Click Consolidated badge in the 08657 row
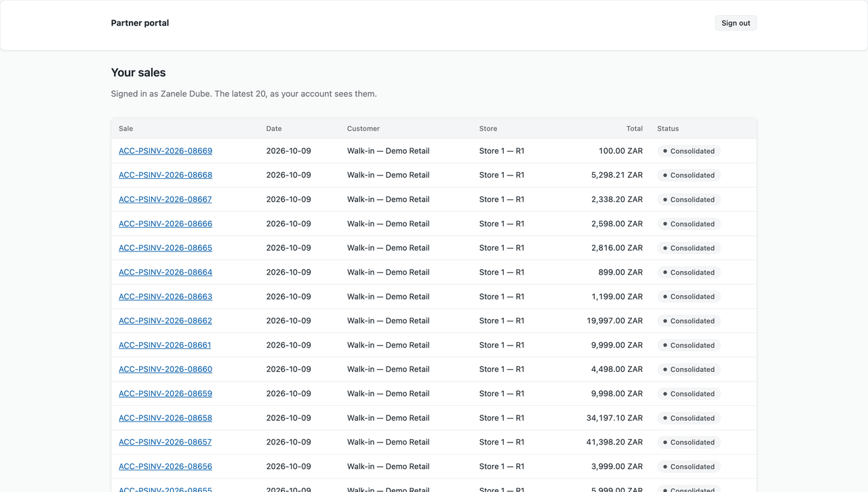This screenshot has height=492, width=868. [x=688, y=442]
